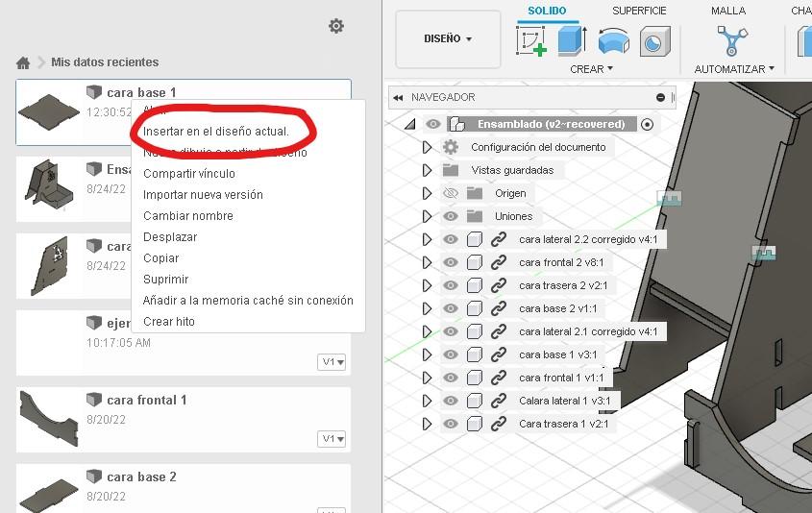Viewport: 812px width, 513px height.
Task: Select the Hole tool
Action: click(655, 41)
